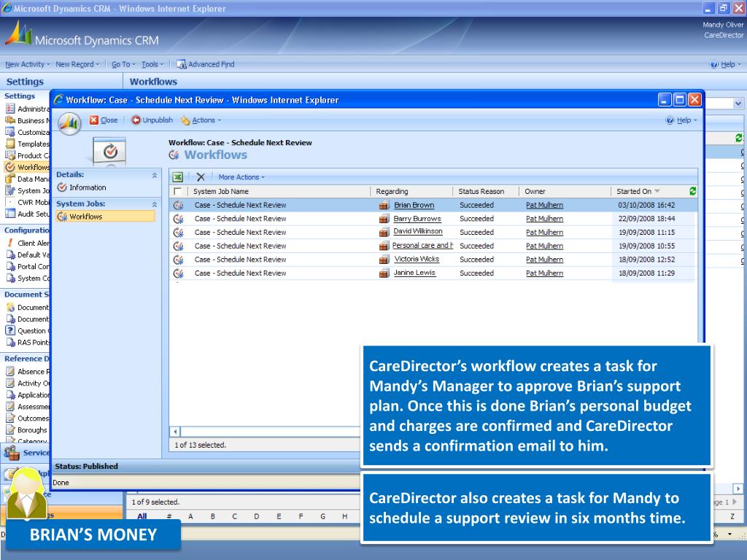Open the Brian Brown regarding link
Viewport: 747px width, 560px height.
(414, 205)
